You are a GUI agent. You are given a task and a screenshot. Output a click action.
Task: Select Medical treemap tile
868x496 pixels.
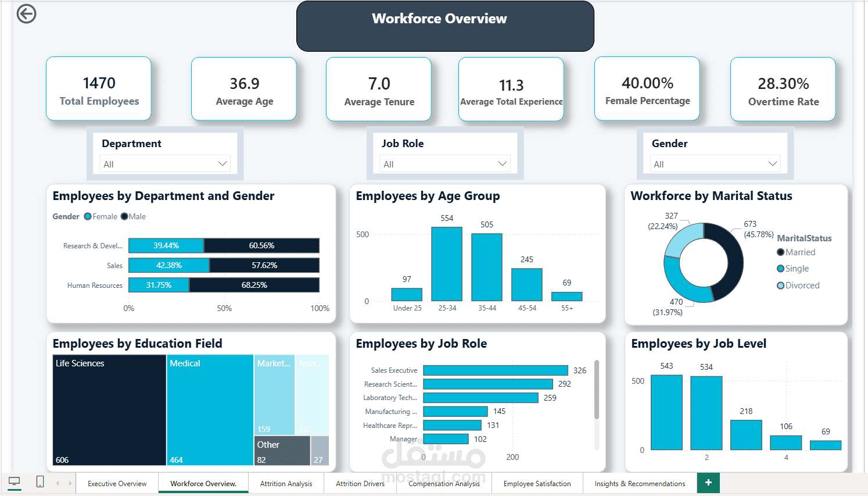210,410
